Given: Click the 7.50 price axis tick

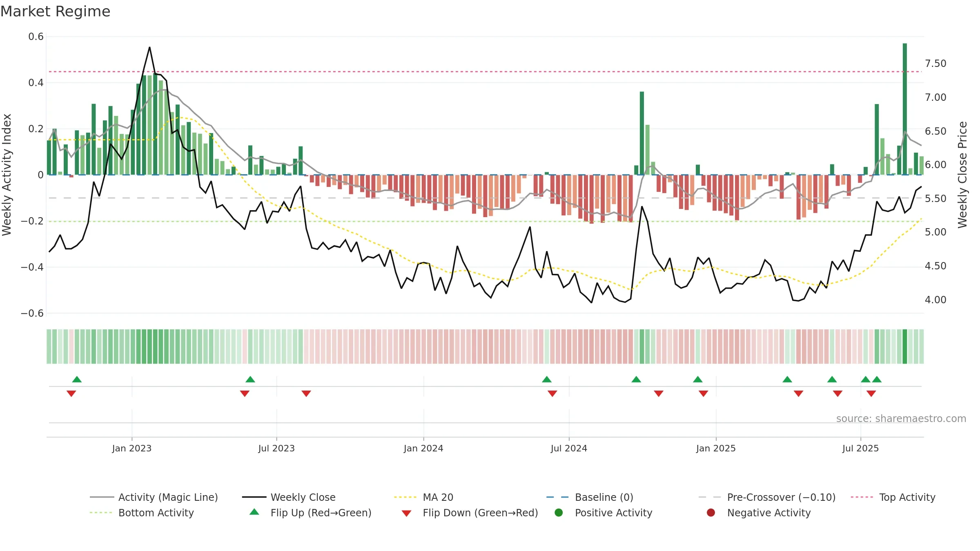Looking at the screenshot, I should (935, 63).
